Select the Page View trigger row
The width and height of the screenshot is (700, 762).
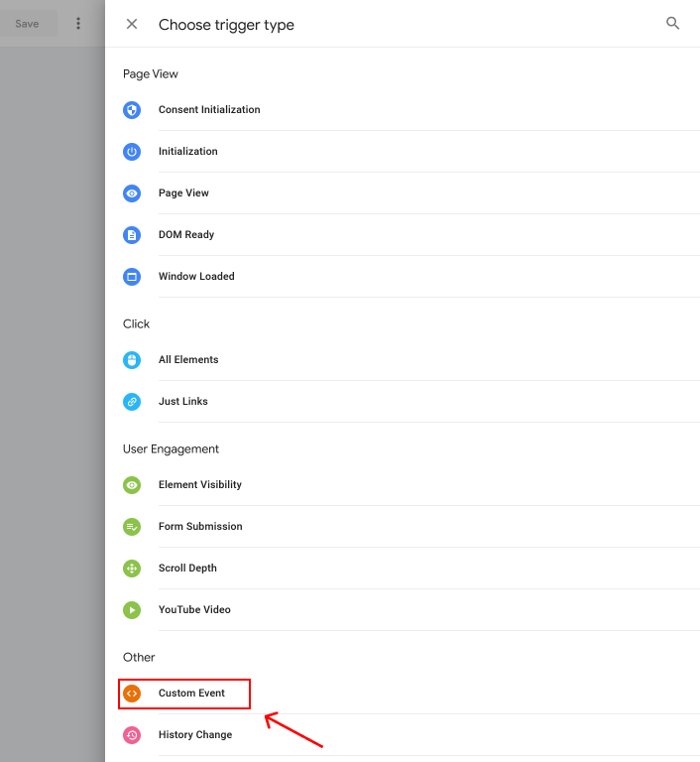[410, 193]
